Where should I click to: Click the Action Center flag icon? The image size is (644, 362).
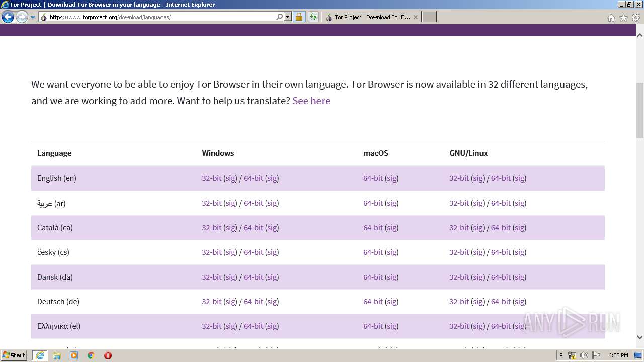pyautogui.click(x=596, y=355)
